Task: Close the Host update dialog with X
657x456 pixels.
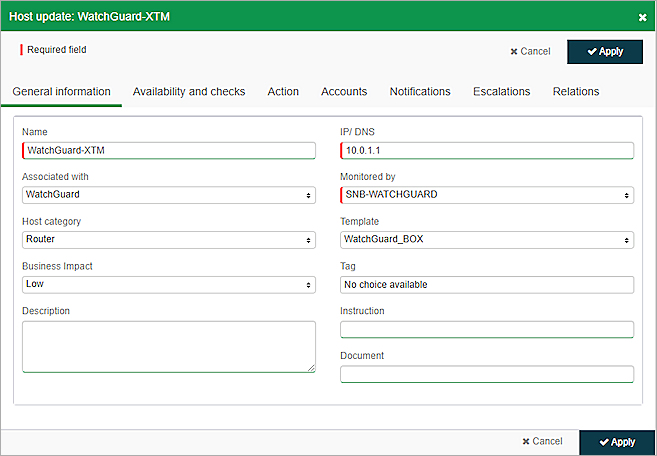Action: click(642, 17)
